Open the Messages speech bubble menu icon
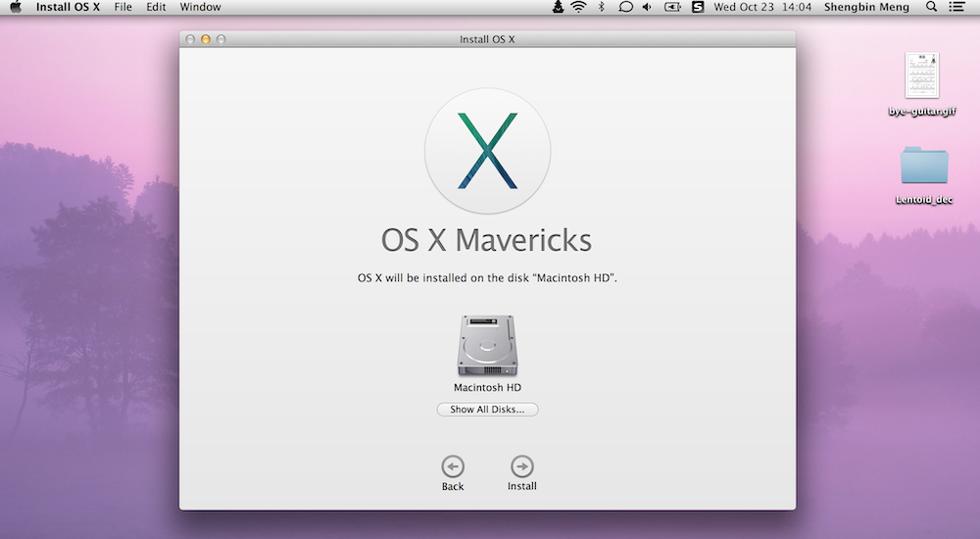This screenshot has height=539, width=980. click(625, 7)
